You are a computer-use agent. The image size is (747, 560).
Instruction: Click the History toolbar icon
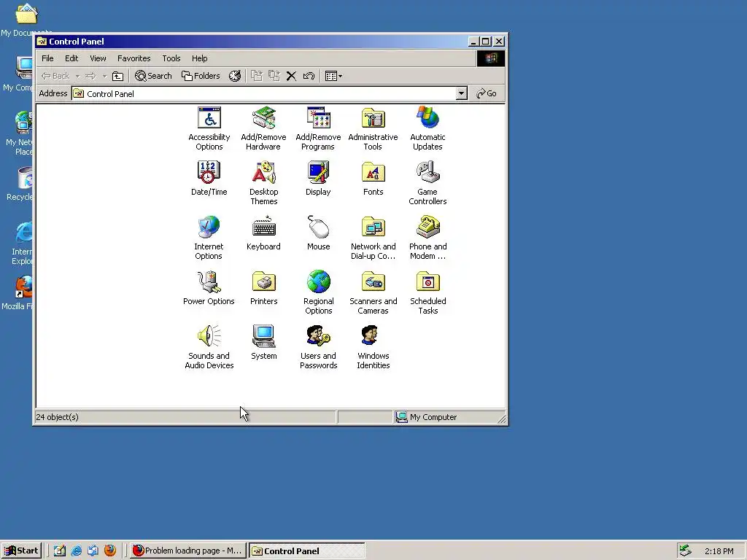(x=235, y=76)
